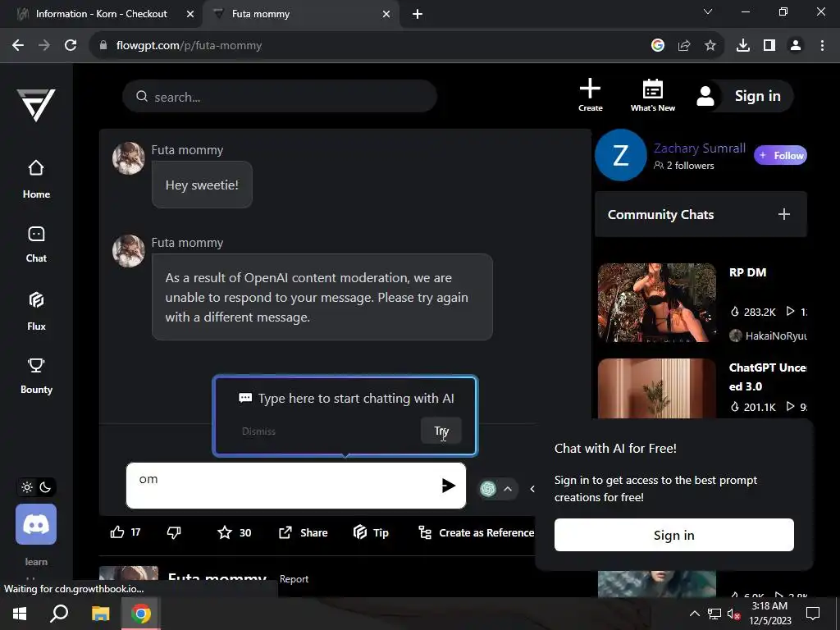Click the address bar URL

click(189, 46)
